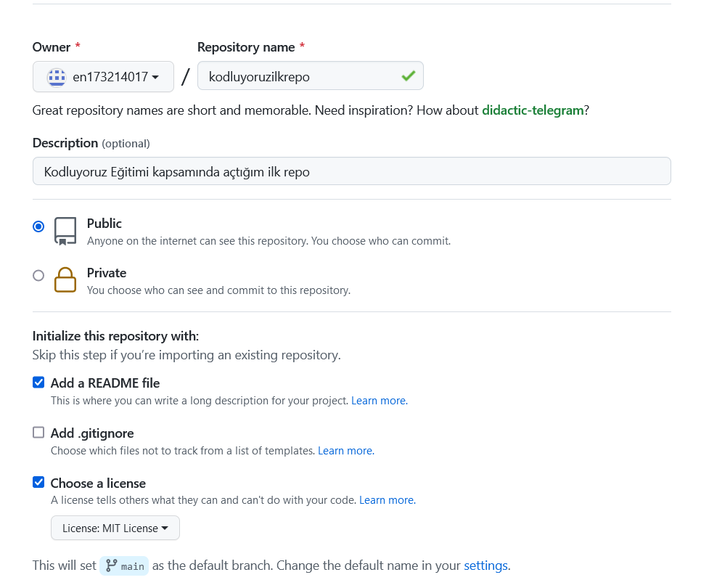Open Learn more link for .gitignore

(x=346, y=451)
